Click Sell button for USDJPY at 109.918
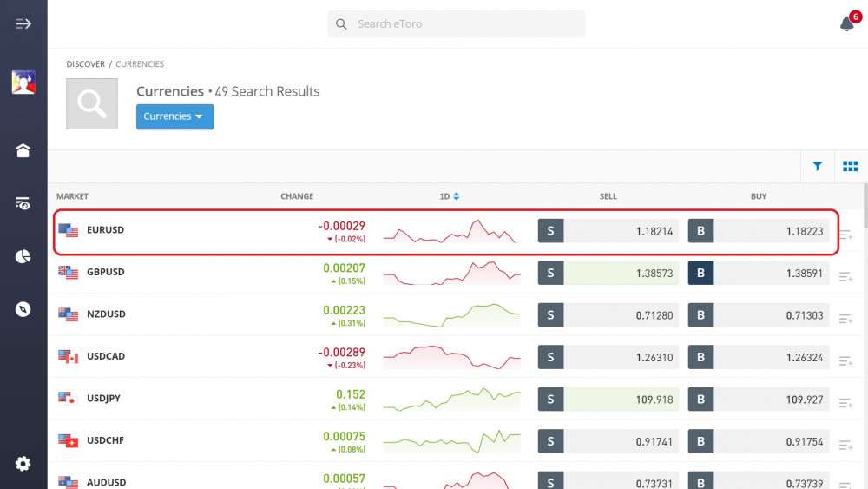Screen dimensions: 868x489 (x=608, y=400)
